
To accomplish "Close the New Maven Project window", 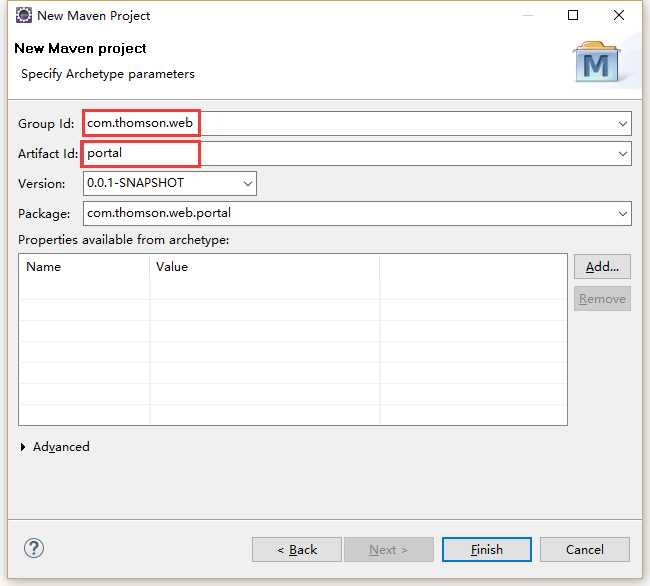I will coord(619,15).
